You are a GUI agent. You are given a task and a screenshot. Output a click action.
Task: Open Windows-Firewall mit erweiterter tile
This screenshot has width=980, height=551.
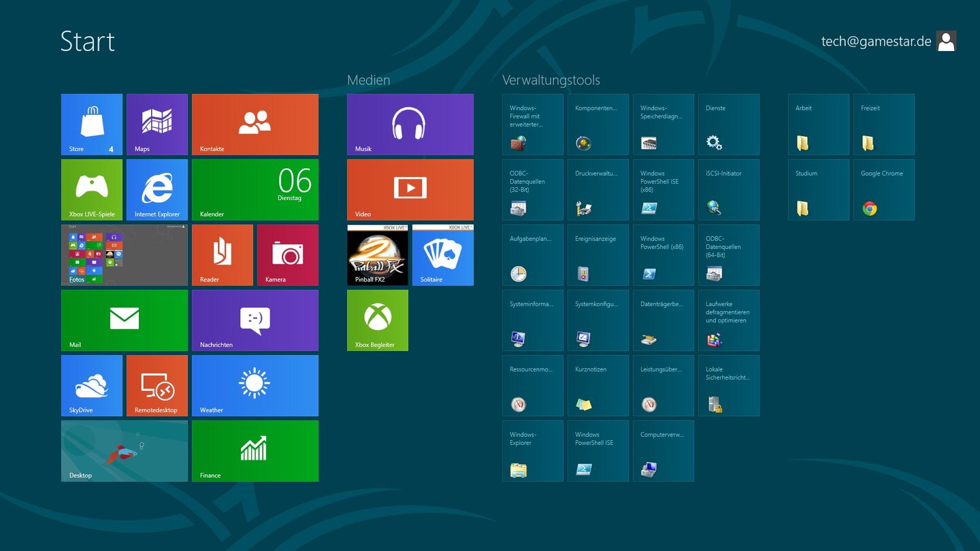click(533, 124)
